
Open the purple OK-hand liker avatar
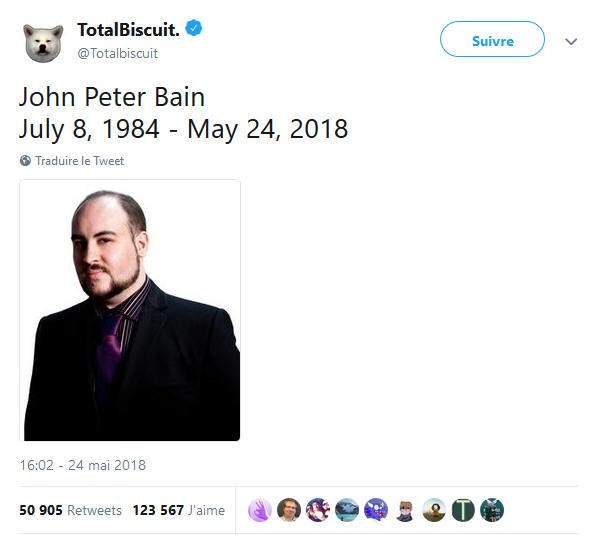[260, 510]
